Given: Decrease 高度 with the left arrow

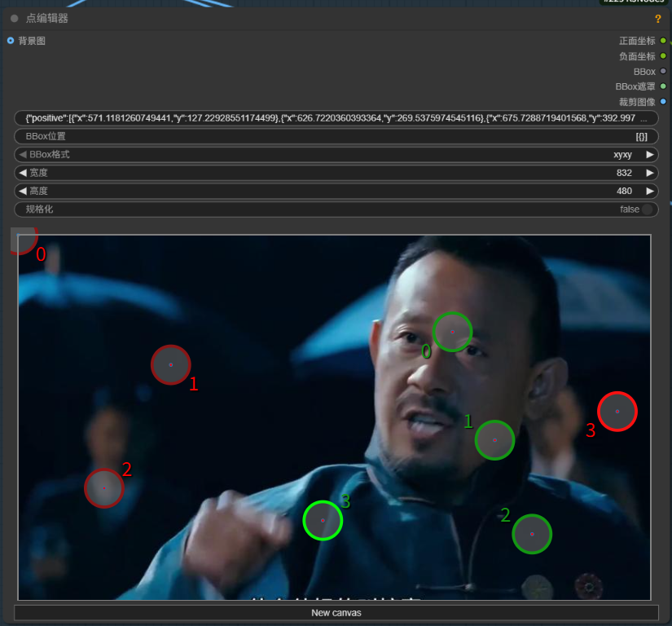Looking at the screenshot, I should (x=23, y=191).
